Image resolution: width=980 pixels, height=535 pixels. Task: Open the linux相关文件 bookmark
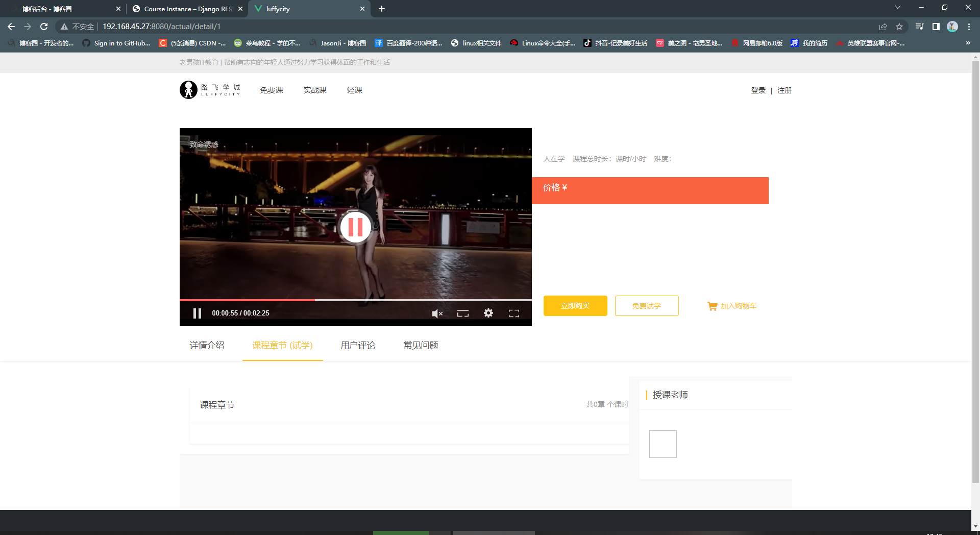[x=476, y=43]
